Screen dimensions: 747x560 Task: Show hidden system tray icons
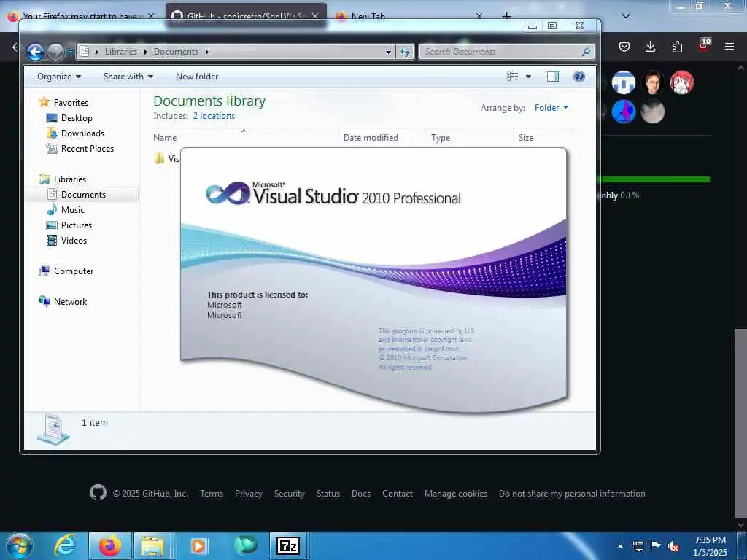coord(620,546)
